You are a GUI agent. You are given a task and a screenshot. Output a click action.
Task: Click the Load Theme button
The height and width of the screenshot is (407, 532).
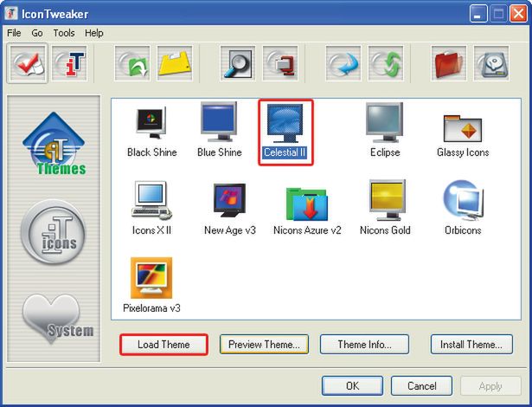coord(163,345)
